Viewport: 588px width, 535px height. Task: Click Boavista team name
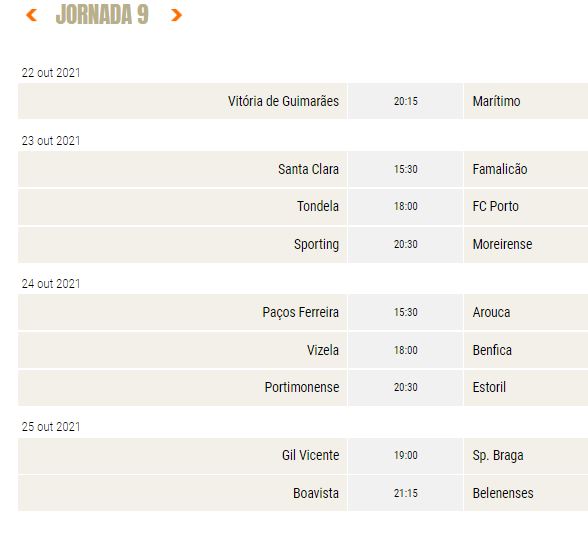pyautogui.click(x=316, y=493)
